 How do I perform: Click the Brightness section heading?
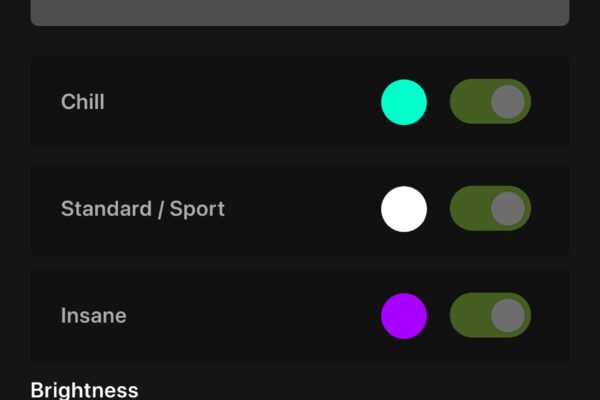[84, 389]
